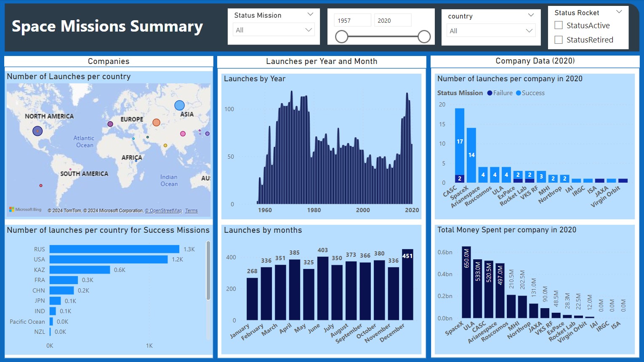Viewport: 644px width, 362px height.
Task: Select SpaceX money bar showing 650.0M
Action: click(x=466, y=282)
